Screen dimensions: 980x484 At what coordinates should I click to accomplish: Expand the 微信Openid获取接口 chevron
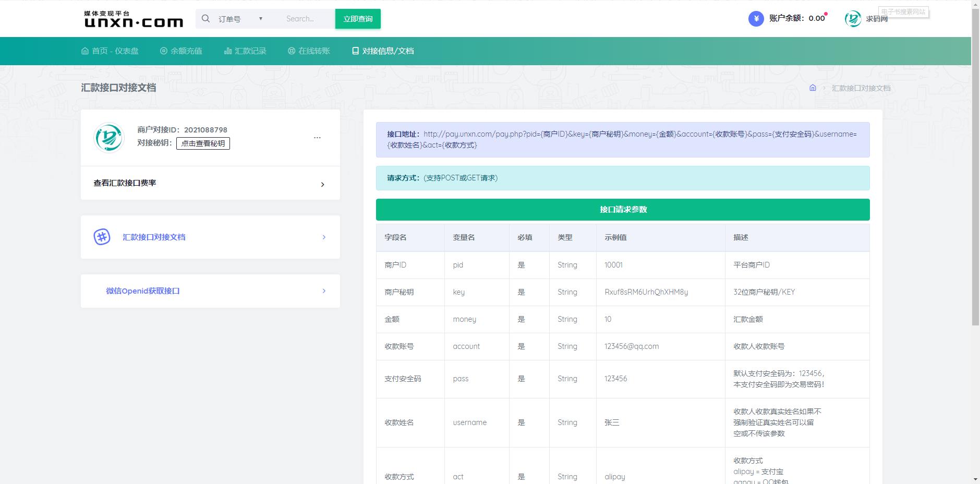[324, 291]
